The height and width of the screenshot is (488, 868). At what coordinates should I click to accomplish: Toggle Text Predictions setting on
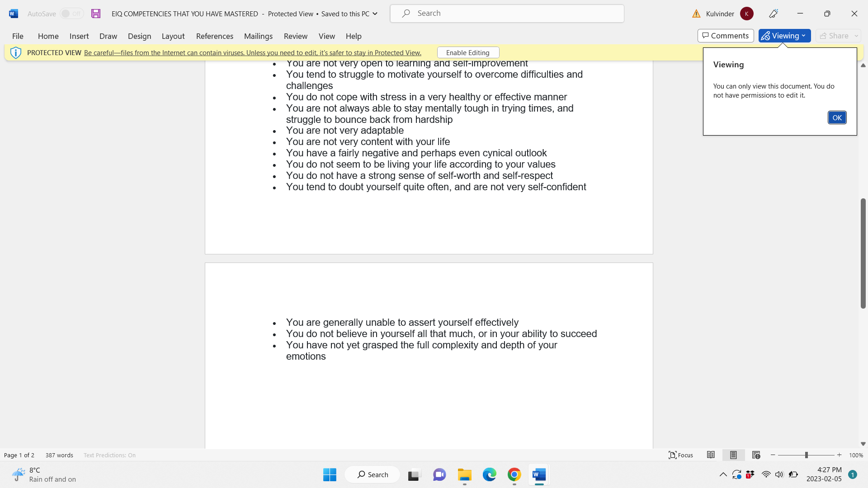pos(110,455)
